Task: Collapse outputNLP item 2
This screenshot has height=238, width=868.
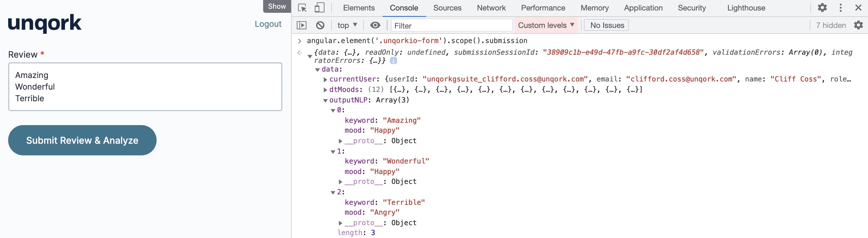Action: pos(333,193)
